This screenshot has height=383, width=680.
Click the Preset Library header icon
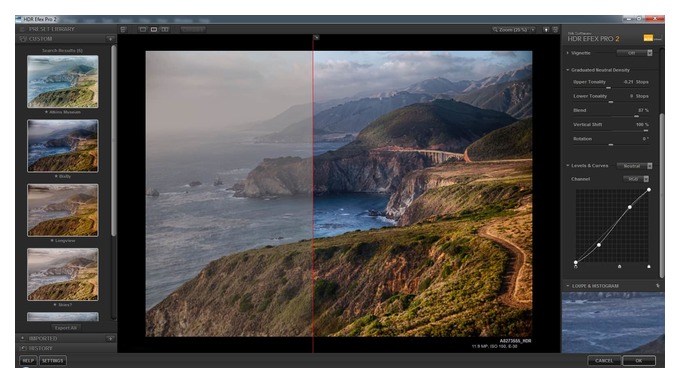point(23,29)
